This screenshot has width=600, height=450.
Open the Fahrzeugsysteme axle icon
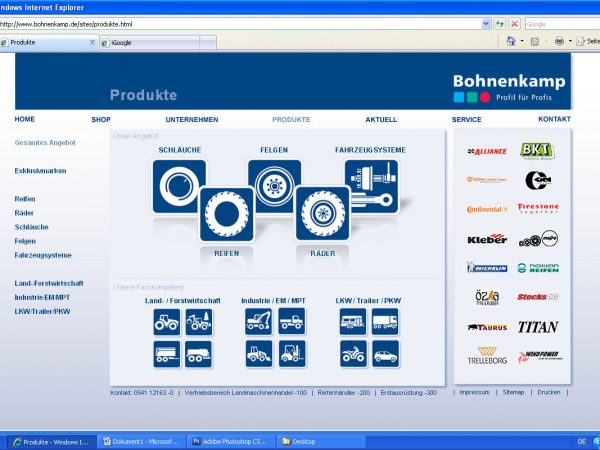pos(371,186)
